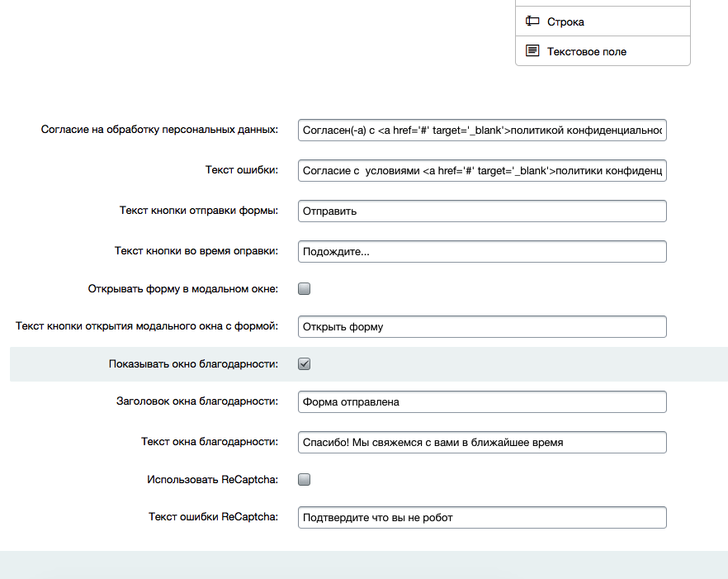Click into the Текст ошибки input field

[482, 171]
